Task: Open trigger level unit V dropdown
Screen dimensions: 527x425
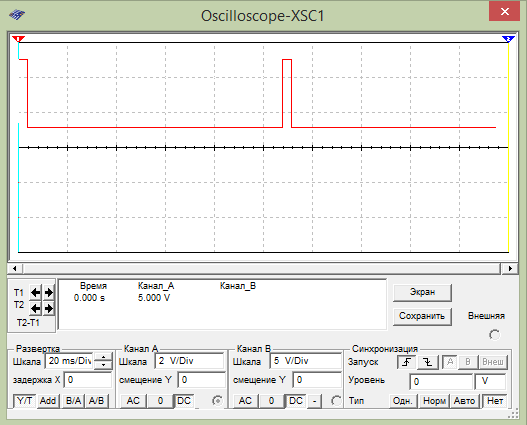Action: pos(490,382)
